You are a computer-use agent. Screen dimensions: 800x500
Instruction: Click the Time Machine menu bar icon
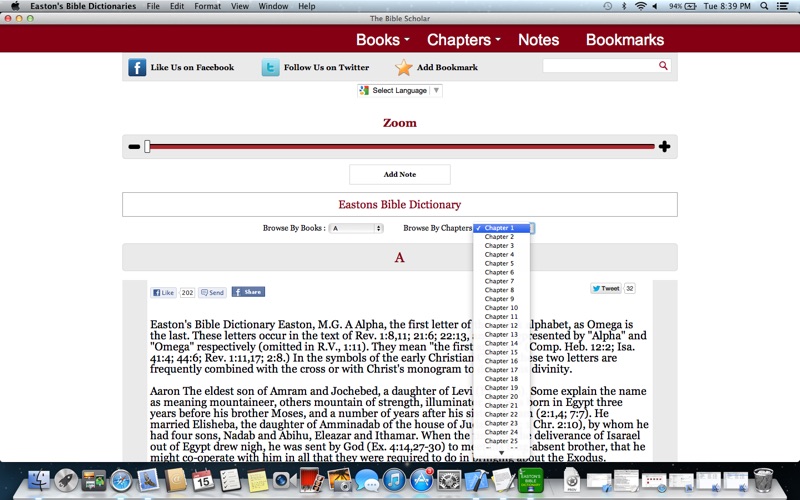click(x=607, y=6)
